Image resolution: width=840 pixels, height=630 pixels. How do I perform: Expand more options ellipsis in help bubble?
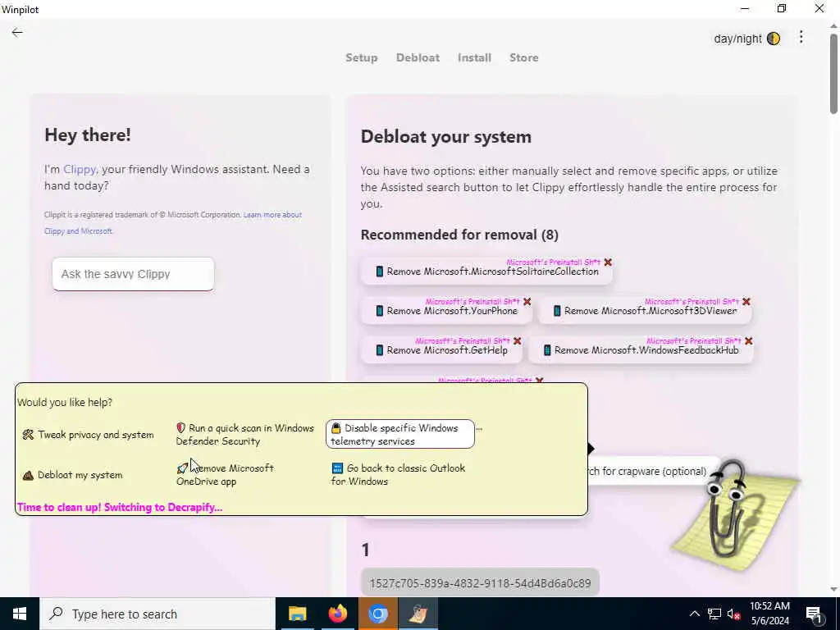point(479,428)
